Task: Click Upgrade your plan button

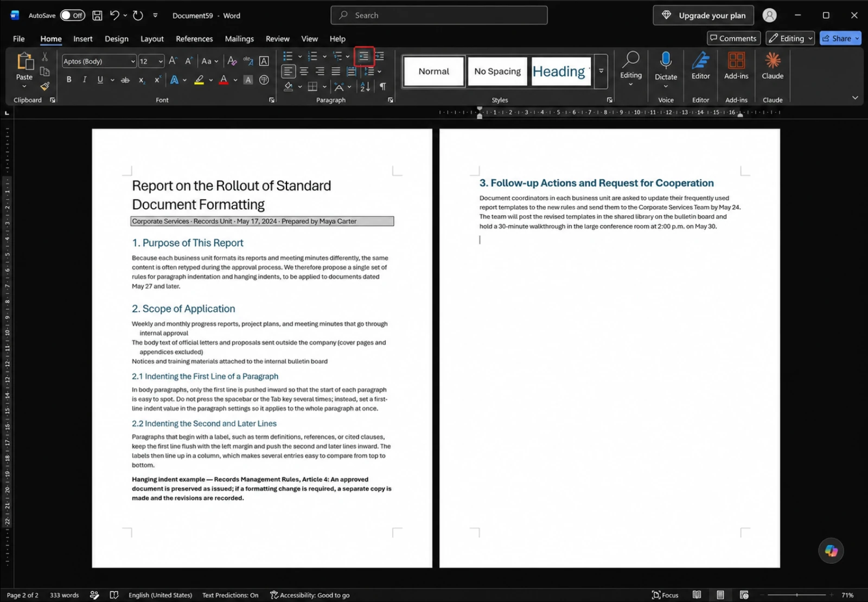Action: (704, 15)
